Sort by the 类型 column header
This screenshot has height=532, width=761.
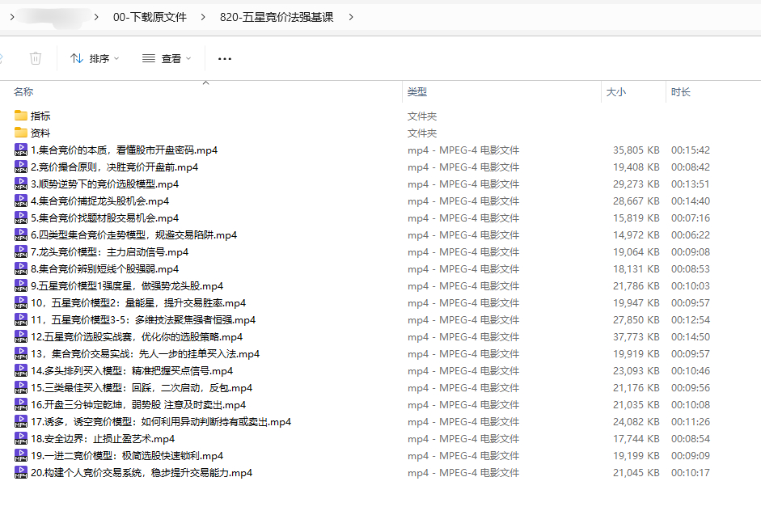tap(417, 92)
